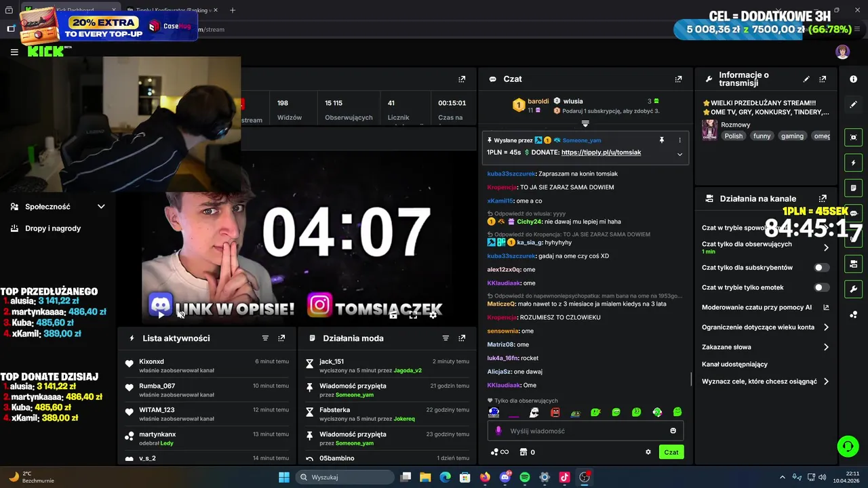Viewport: 868px width, 488px height.
Task: Enter fullscreen on the stream preview
Action: coord(413,315)
